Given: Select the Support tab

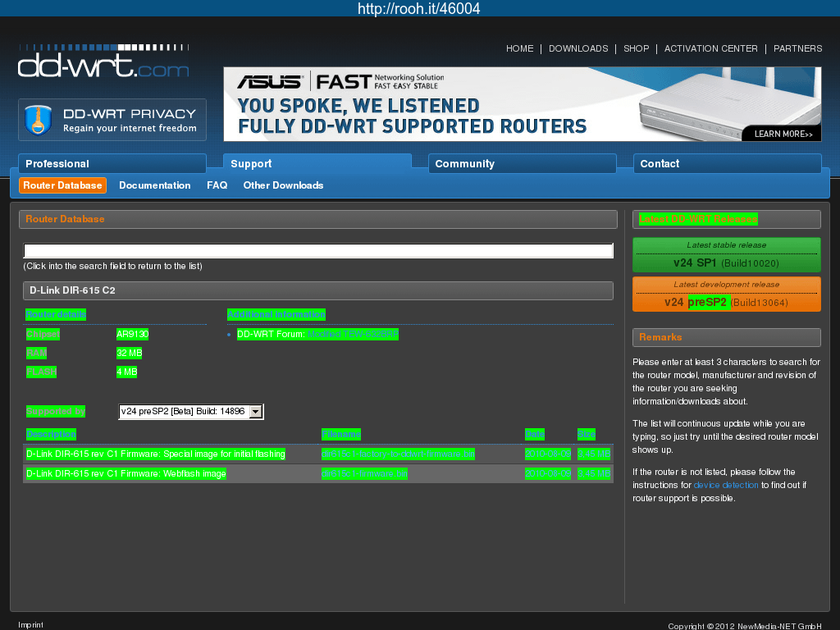Looking at the screenshot, I should point(317,164).
